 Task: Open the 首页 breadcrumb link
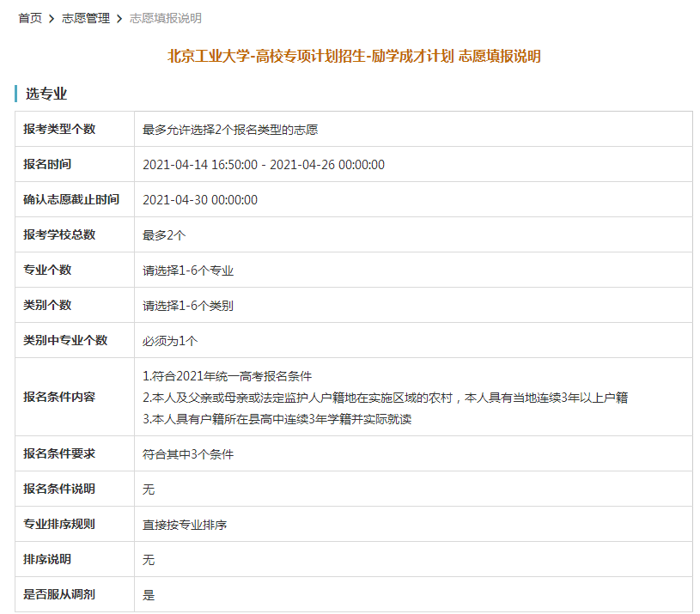[x=30, y=18]
